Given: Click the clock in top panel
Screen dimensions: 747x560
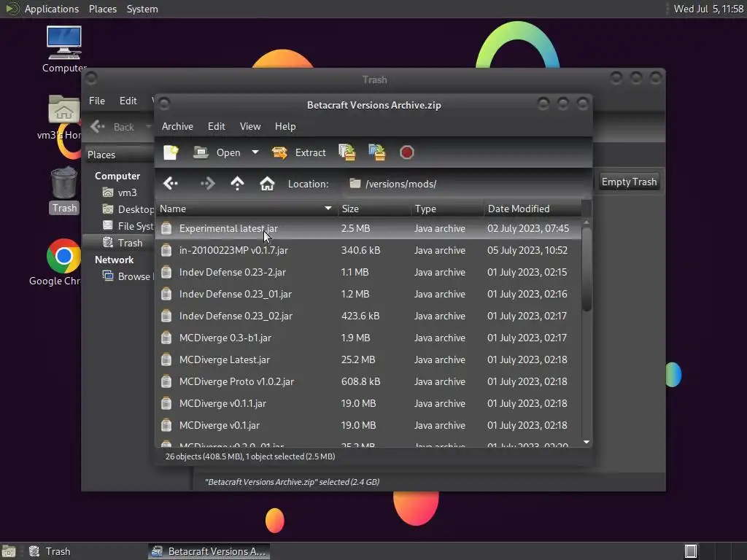Looking at the screenshot, I should (708, 9).
